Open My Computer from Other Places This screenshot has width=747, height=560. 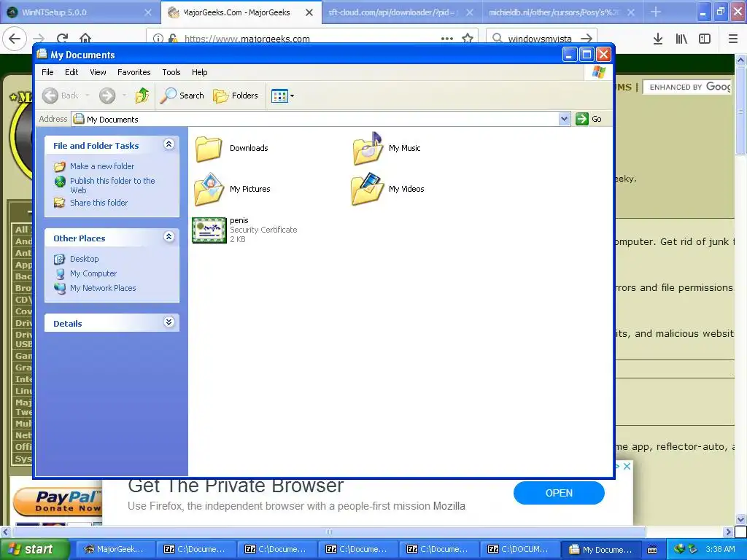tap(93, 274)
